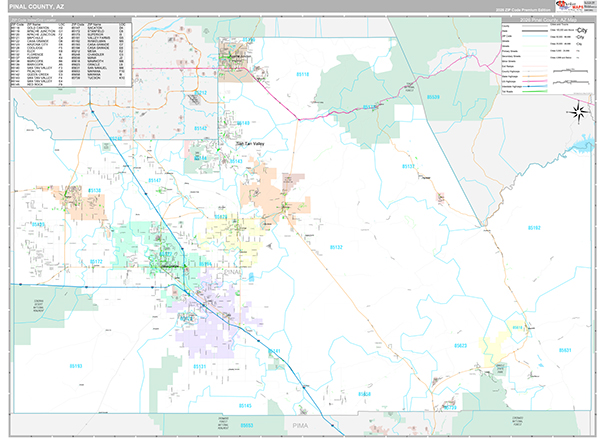Click the 'PINAL' county label

(x=232, y=272)
